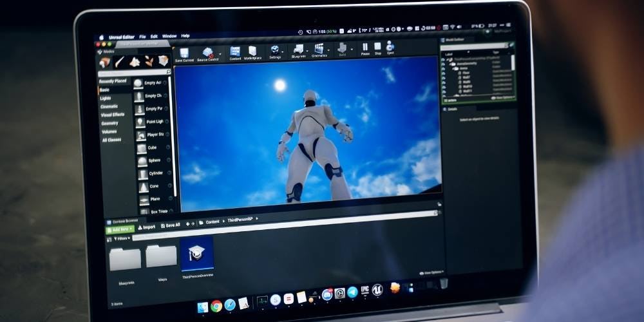This screenshot has width=644, height=322.
Task: Select the Plane primitive icon
Action: point(144,200)
